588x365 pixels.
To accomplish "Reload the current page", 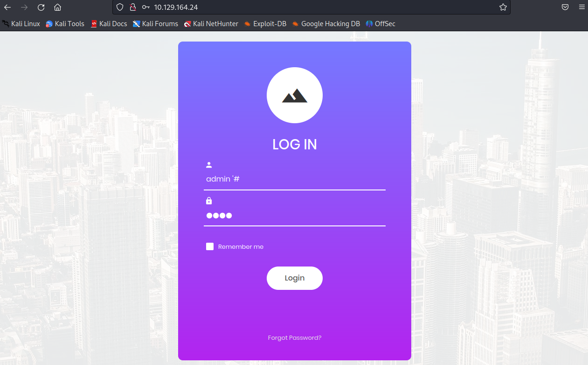I will [x=41, y=7].
